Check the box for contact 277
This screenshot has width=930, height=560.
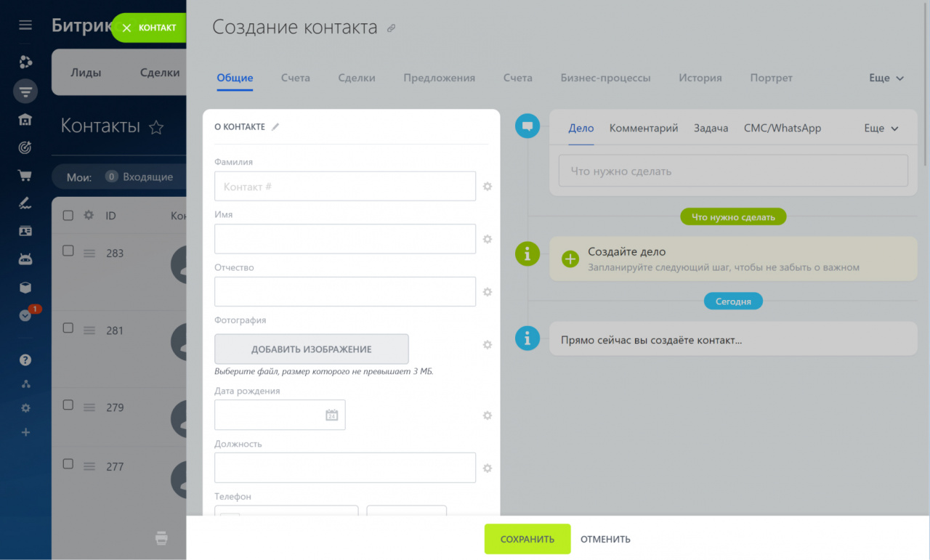[x=68, y=463]
